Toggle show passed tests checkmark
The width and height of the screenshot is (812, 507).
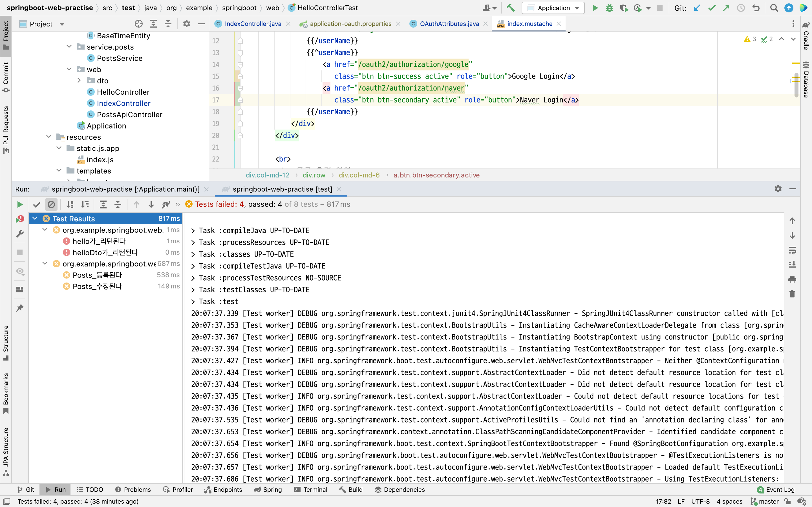(37, 204)
